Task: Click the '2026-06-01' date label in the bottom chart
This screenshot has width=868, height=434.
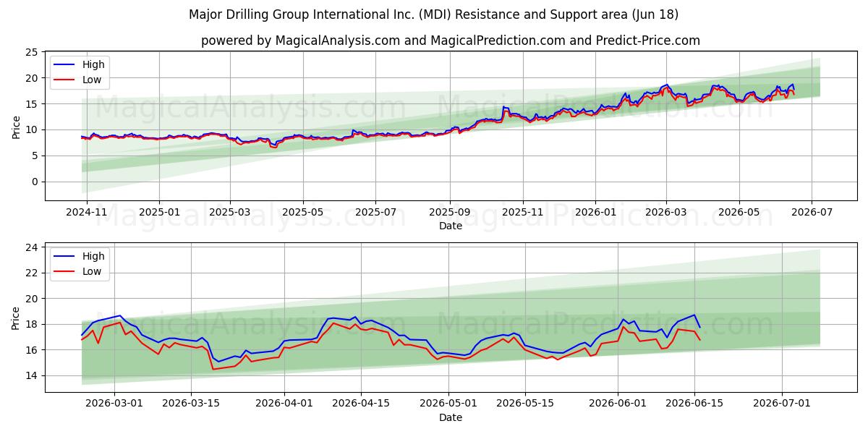Action: coord(618,405)
